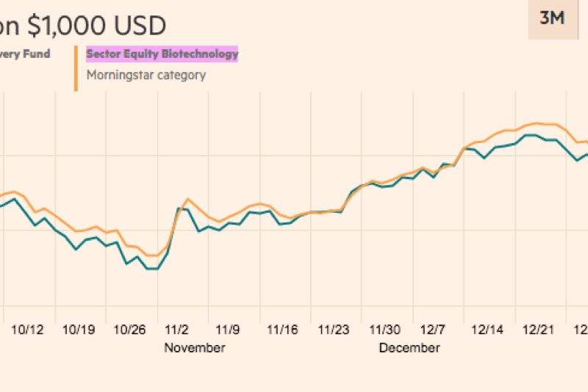Image resolution: width=588 pixels, height=392 pixels.
Task: Click the teal line's lowest point near 11/2
Action: (152, 269)
